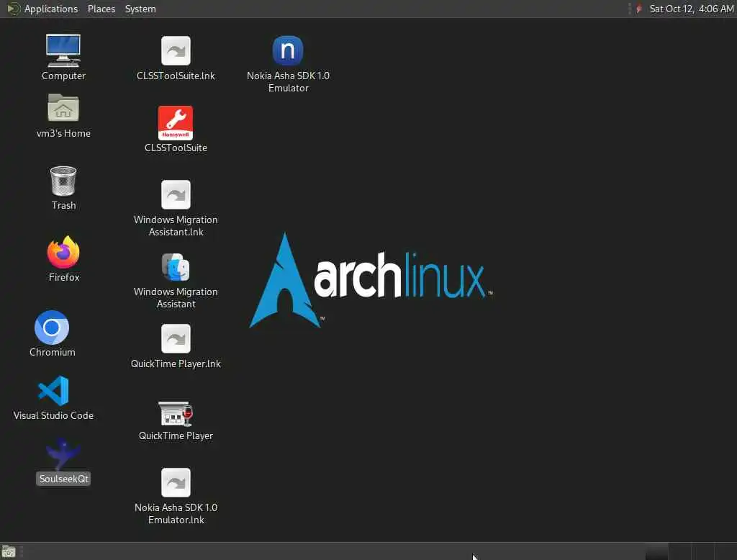Open Windows Migration Assistant Finder-face icon

[x=176, y=267]
